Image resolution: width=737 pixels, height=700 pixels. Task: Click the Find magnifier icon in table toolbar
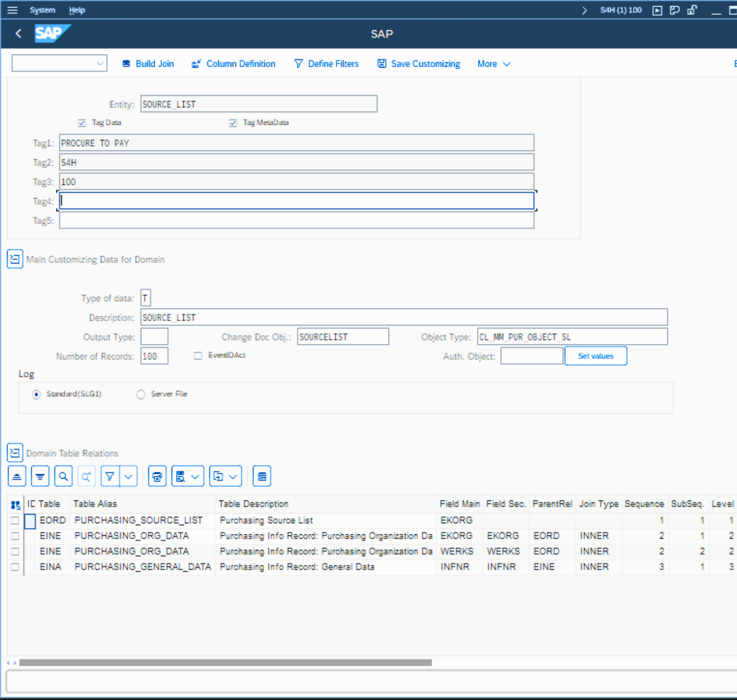pyautogui.click(x=63, y=476)
